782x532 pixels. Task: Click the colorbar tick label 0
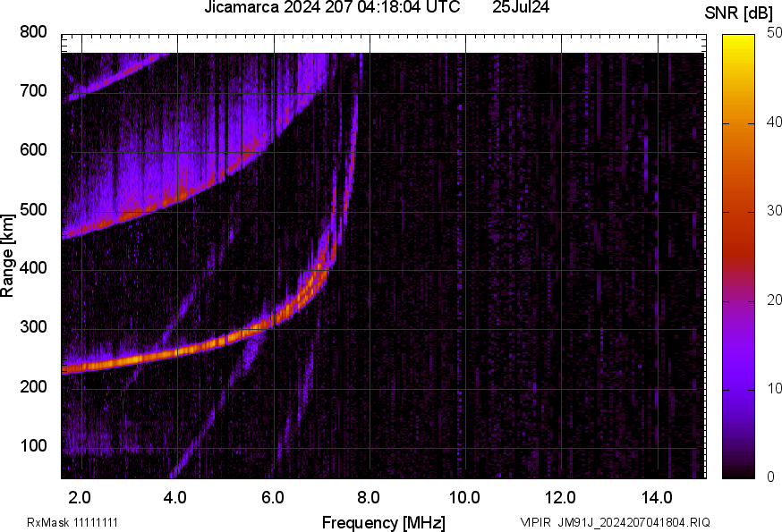click(771, 477)
